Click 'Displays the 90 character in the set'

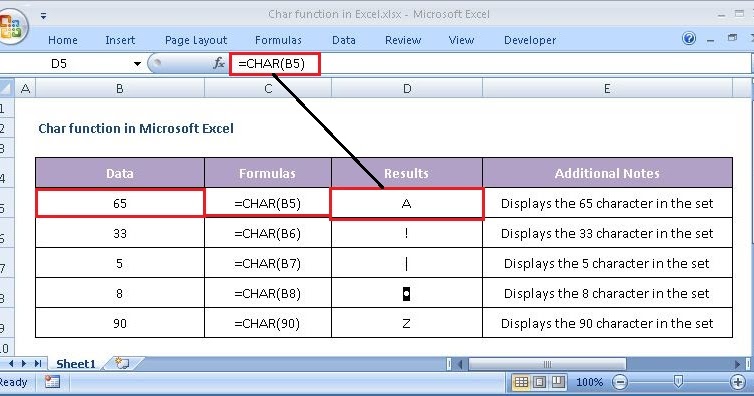point(607,323)
